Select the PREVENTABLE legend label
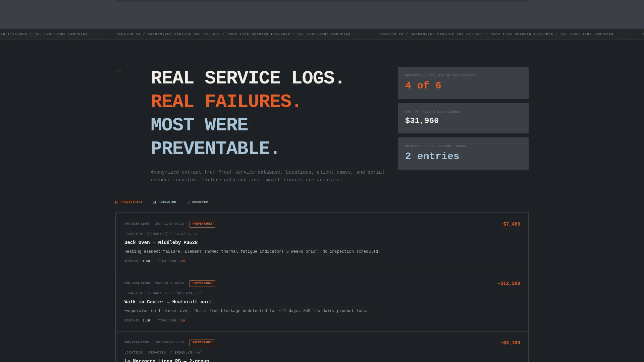The height and width of the screenshot is (362, 644). (x=131, y=202)
